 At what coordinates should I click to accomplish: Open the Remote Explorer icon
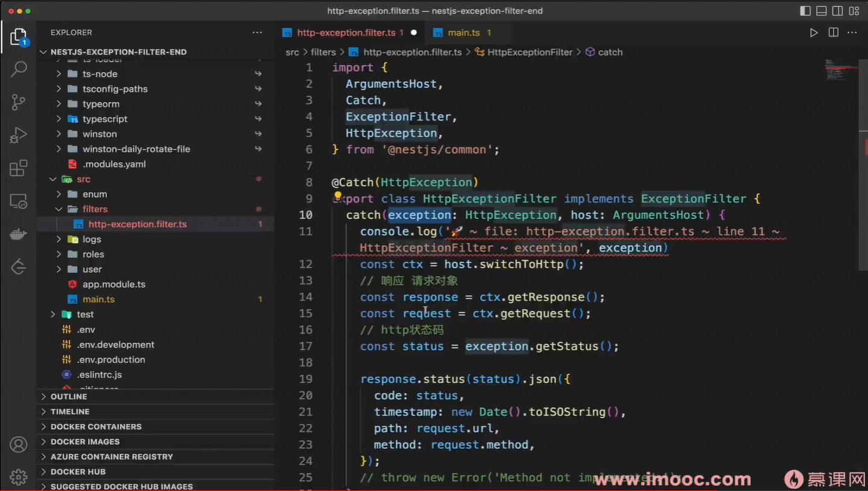point(19,201)
